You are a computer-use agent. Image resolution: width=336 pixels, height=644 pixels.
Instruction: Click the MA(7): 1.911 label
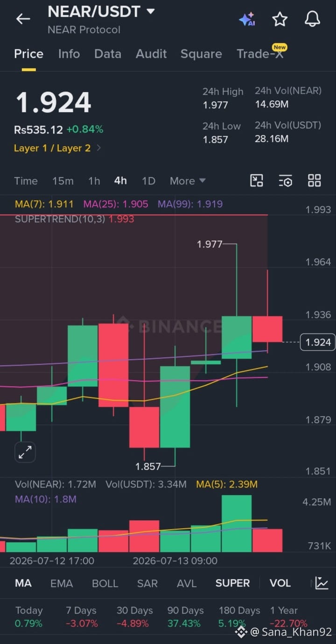[44, 204]
